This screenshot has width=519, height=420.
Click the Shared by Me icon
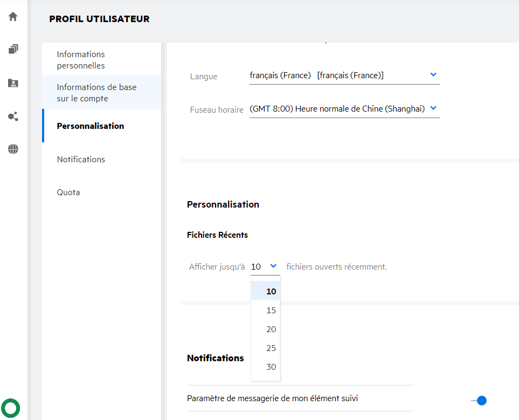click(x=13, y=116)
